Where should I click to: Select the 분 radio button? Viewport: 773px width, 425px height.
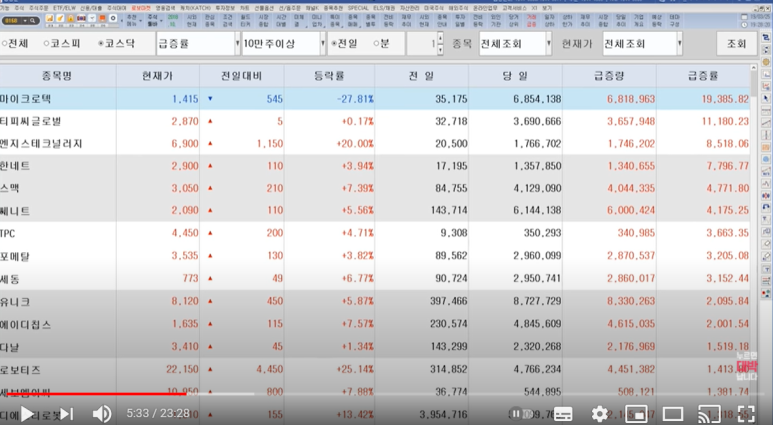377,43
